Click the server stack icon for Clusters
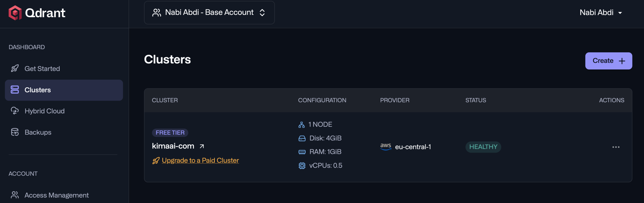644x203 pixels. [x=15, y=90]
